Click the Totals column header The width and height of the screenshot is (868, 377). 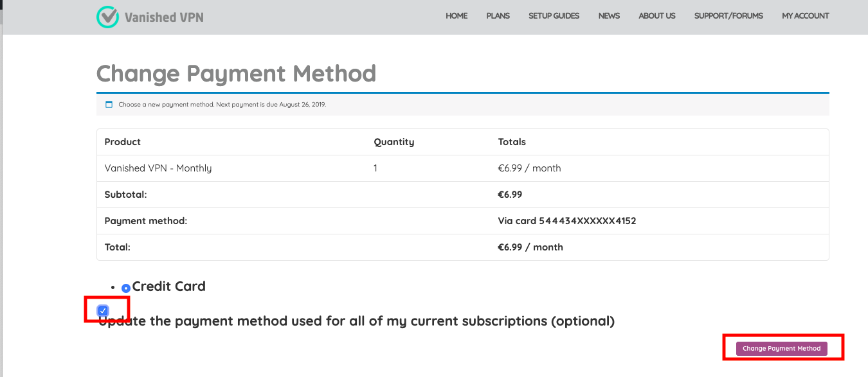pyautogui.click(x=512, y=142)
